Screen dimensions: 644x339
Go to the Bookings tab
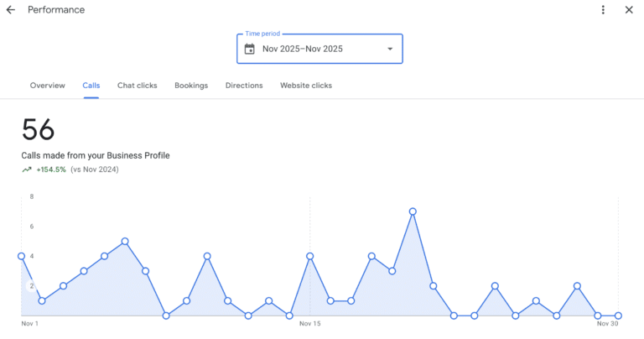click(191, 86)
